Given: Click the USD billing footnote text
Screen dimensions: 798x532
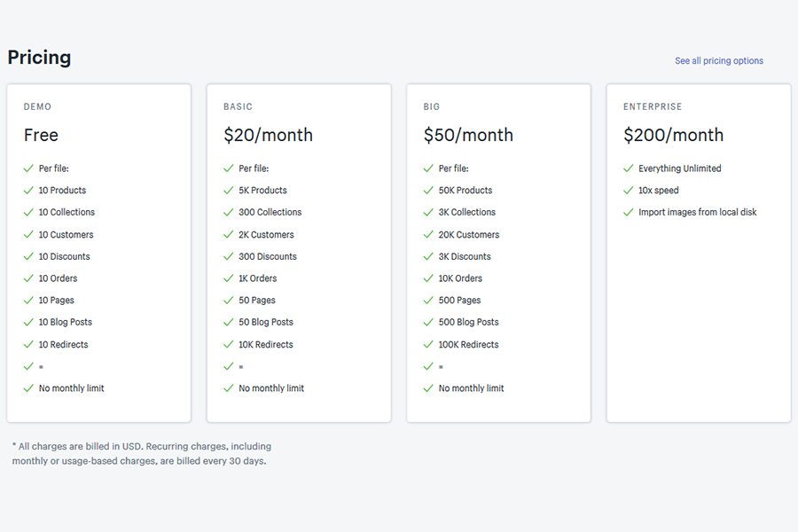Looking at the screenshot, I should (142, 454).
